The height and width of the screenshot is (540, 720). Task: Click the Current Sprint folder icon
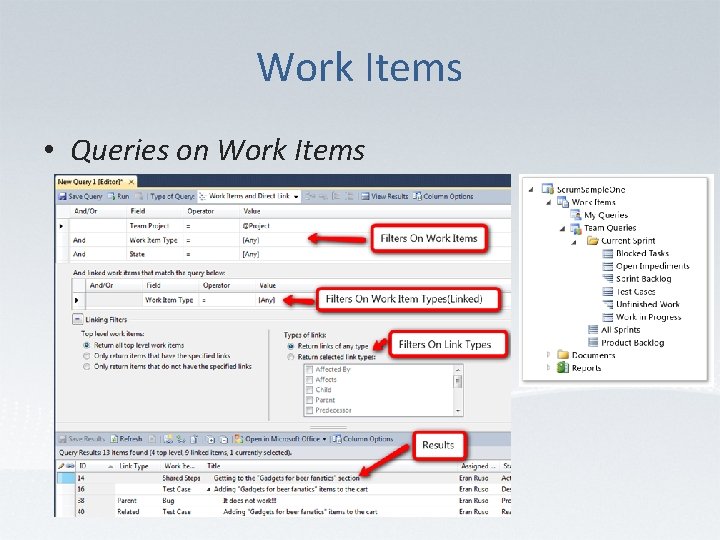[592, 240]
